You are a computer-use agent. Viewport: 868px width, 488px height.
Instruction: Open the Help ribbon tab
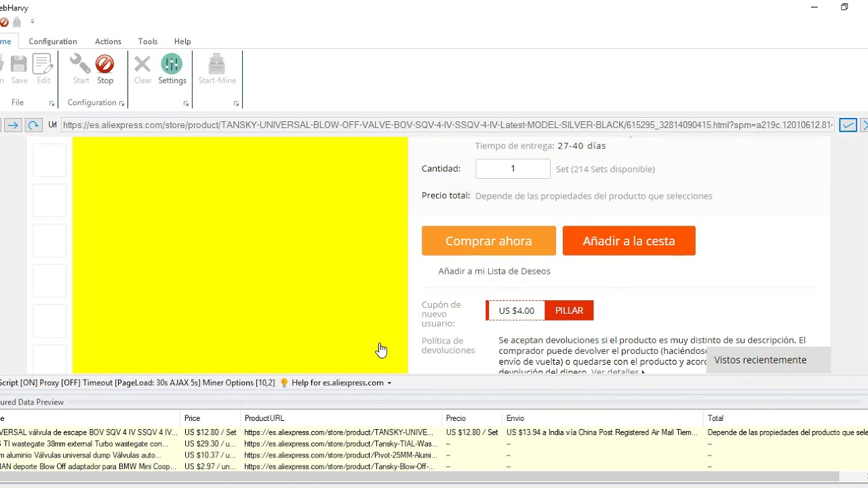tap(182, 41)
